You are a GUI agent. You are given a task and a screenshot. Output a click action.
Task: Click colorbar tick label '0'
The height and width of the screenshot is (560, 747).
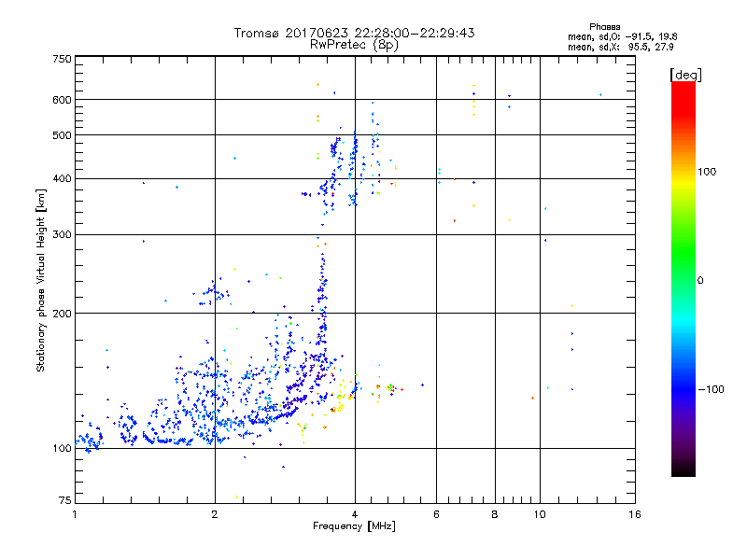(x=700, y=280)
